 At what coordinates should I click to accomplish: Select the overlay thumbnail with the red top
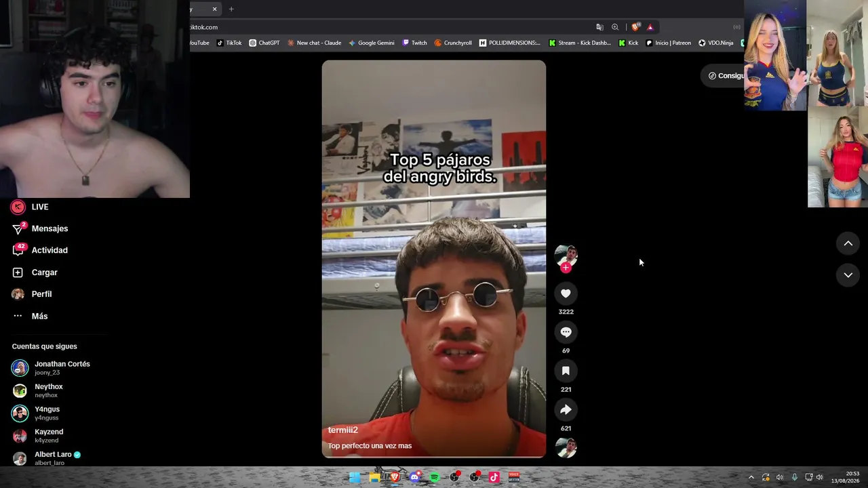point(837,157)
